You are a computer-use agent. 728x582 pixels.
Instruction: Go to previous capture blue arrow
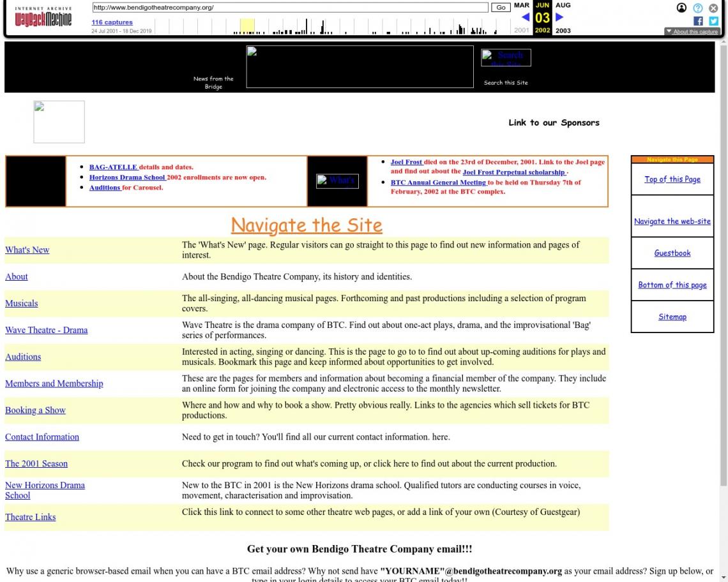pos(526,17)
